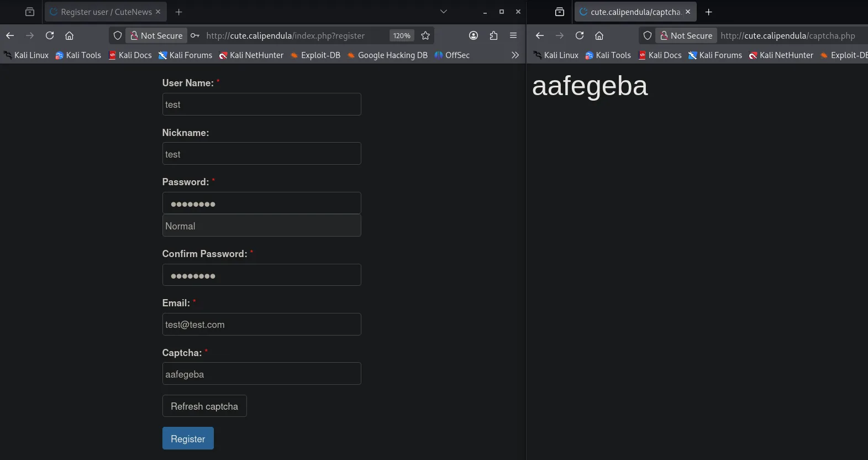The image size is (868, 460).
Task: Focus the User Name input field
Action: coord(261,104)
